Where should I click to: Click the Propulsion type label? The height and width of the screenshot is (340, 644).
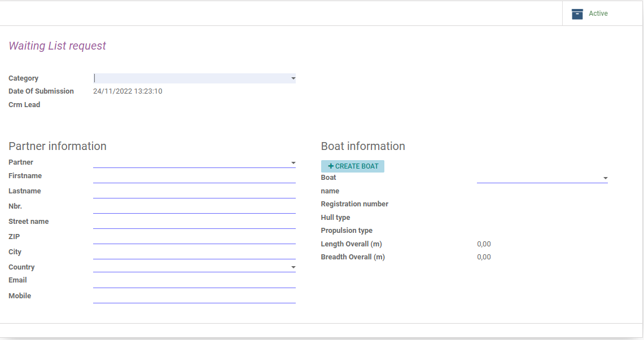(x=347, y=231)
